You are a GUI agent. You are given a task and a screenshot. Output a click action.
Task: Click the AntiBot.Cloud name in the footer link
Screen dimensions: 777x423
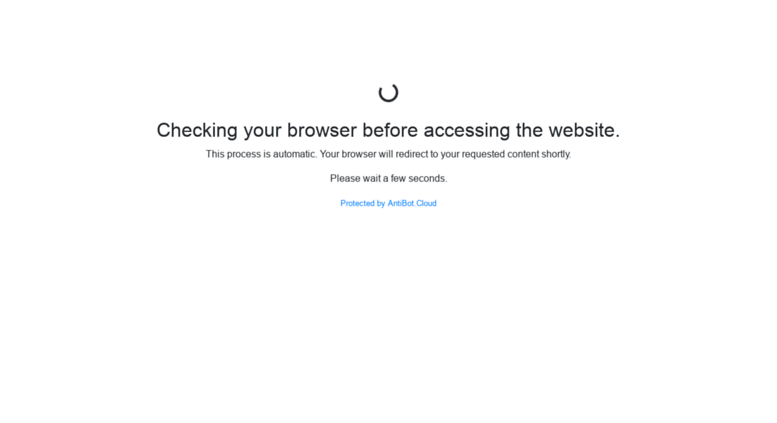[x=412, y=203]
